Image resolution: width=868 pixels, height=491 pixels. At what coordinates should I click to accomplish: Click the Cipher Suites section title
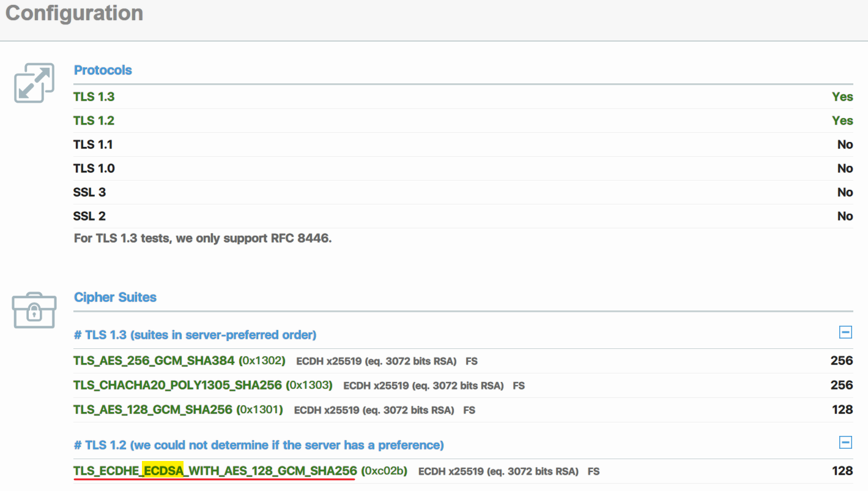pos(115,298)
